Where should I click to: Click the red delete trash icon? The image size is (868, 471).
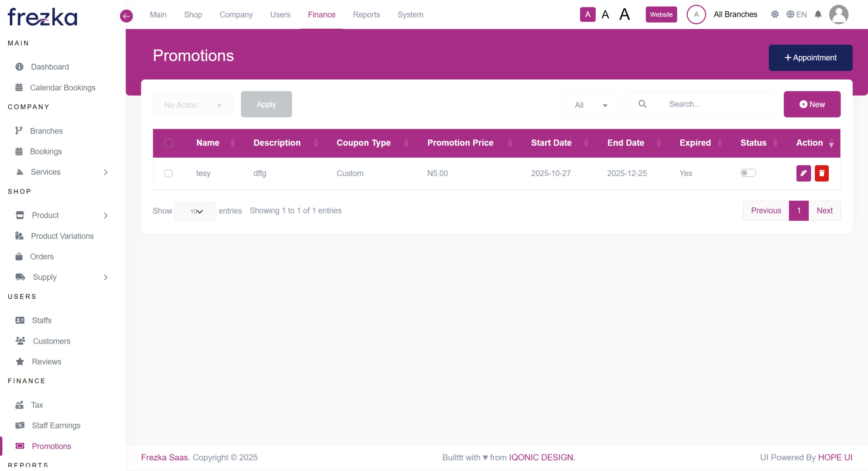[x=821, y=173]
